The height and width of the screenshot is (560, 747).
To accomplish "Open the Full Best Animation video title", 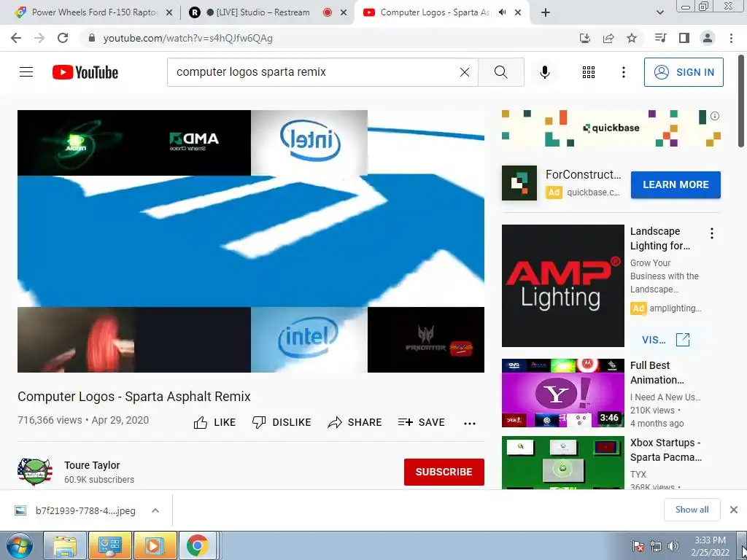I will click(657, 373).
